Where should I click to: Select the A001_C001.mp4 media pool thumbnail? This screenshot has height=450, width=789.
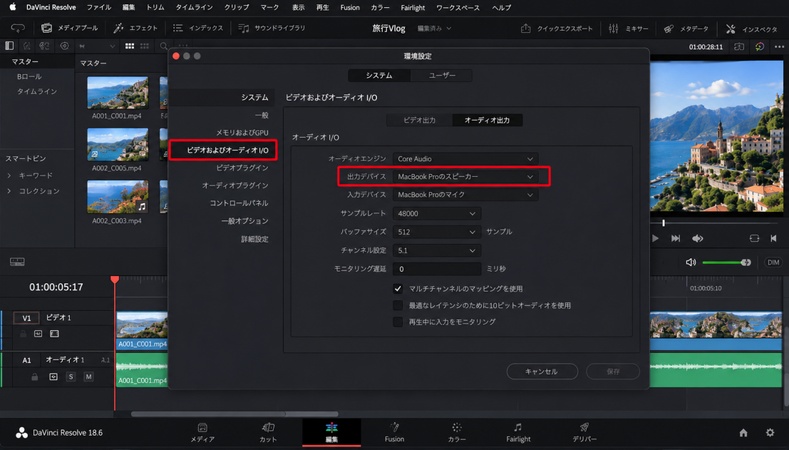tap(117, 93)
